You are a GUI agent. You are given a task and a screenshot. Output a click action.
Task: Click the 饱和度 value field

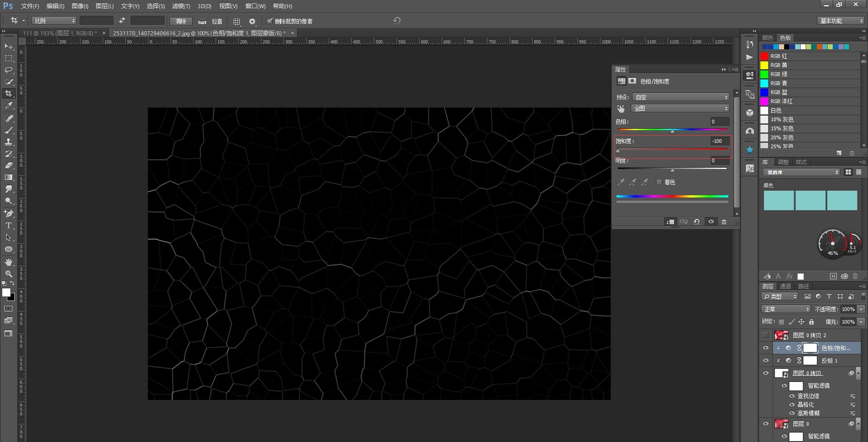(x=720, y=141)
